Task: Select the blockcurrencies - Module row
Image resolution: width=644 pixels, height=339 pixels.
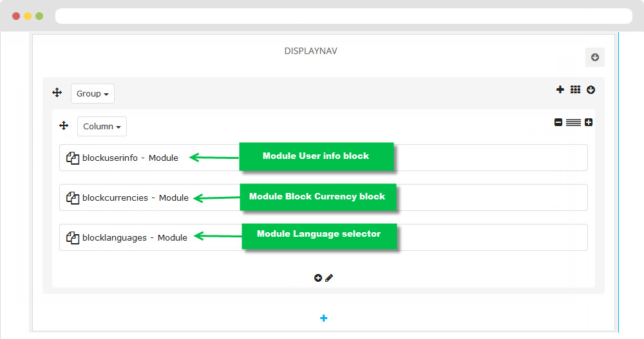Action: click(323, 197)
